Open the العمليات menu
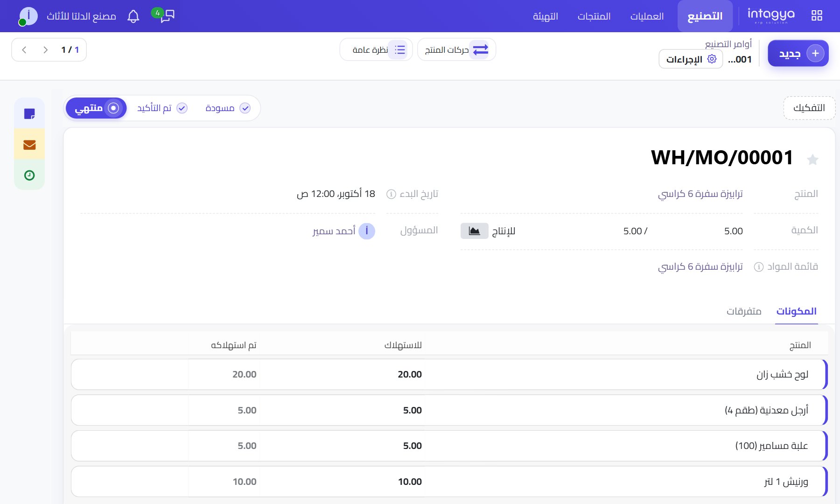Screen dimensions: 840x504 (647, 16)
